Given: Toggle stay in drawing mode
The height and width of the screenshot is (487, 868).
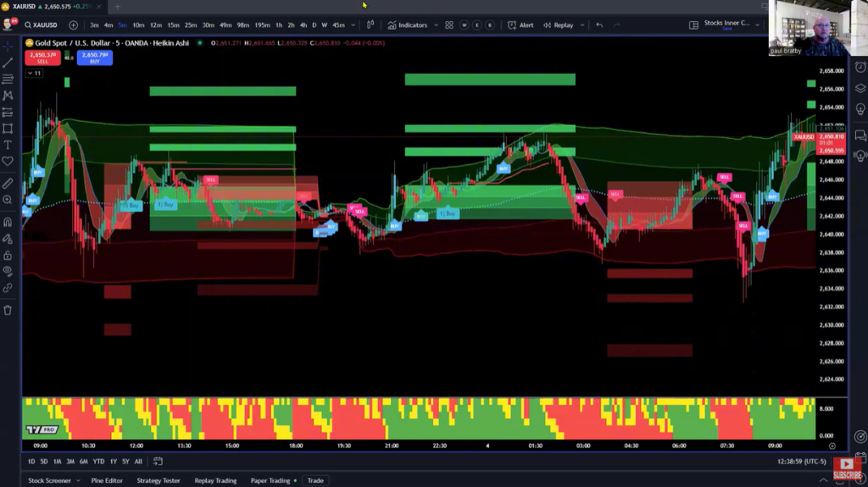Looking at the screenshot, I should click(8, 239).
